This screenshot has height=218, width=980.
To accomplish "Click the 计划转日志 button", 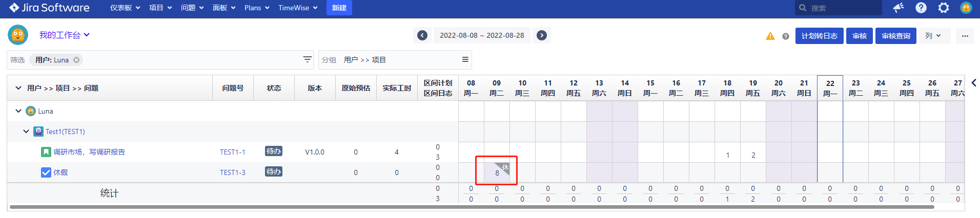I will tap(819, 36).
